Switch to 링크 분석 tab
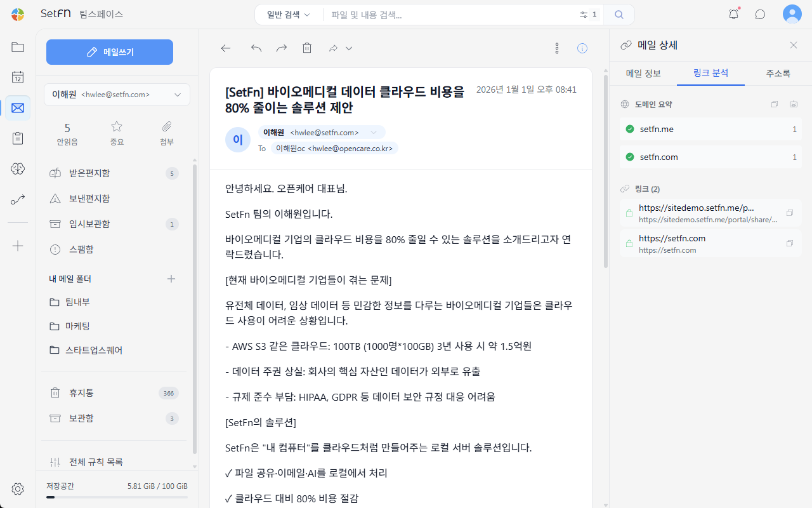Screen dimensions: 812x508 point(711,73)
